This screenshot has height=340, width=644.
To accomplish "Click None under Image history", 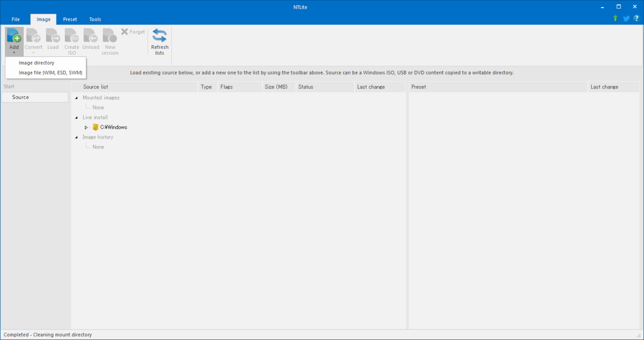I will (98, 147).
